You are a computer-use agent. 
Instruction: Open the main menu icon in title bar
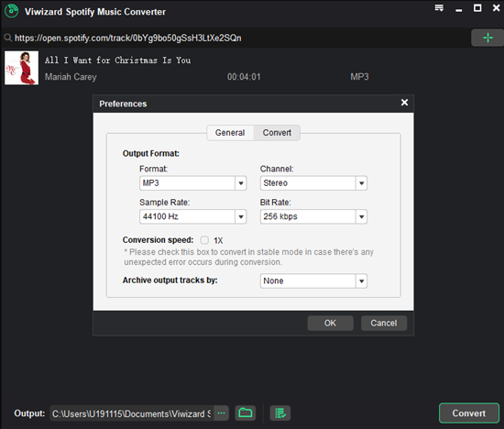pos(439,7)
